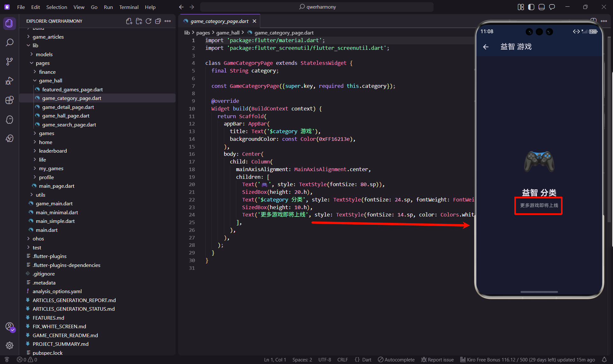613x364 pixels.
Task: Open the Terminal menu
Action: coord(129,7)
